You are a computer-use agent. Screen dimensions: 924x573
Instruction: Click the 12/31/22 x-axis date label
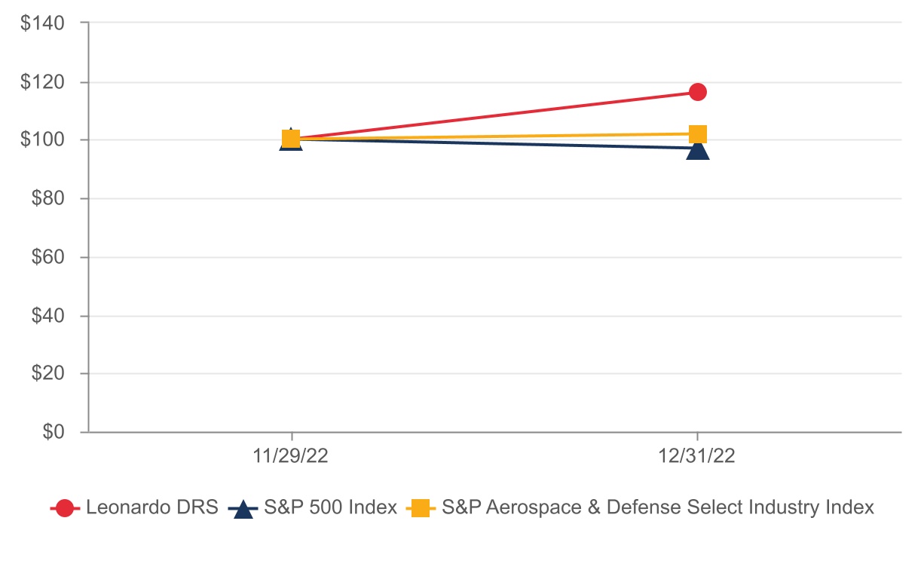(698, 458)
